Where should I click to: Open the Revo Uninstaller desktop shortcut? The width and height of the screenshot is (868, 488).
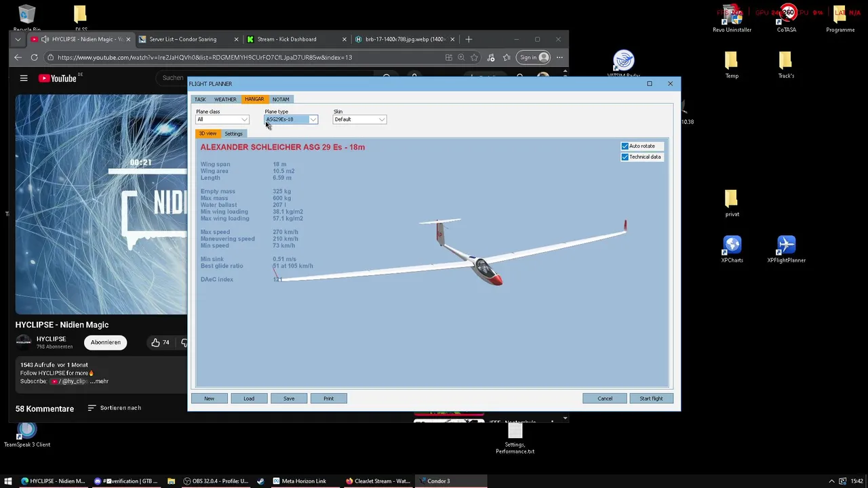click(732, 18)
